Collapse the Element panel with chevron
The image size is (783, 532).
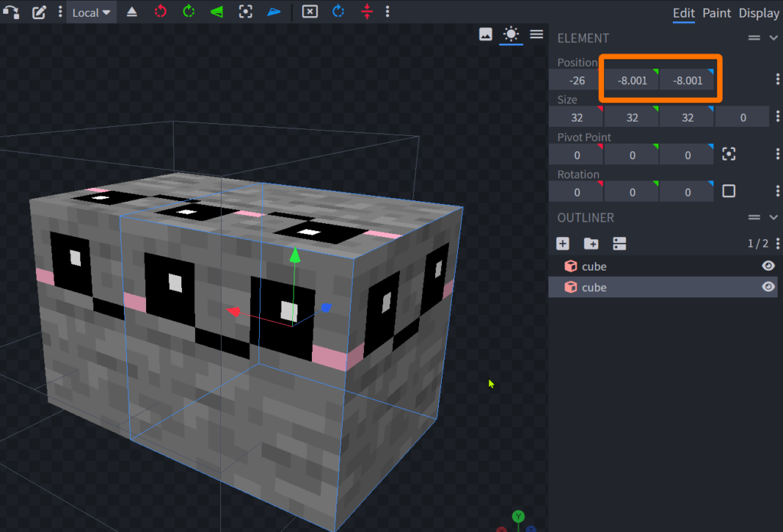(773, 37)
